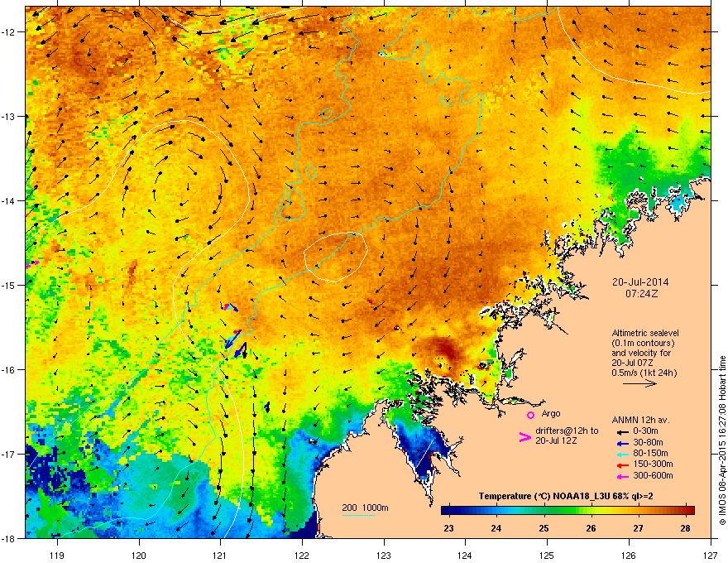Click the 'ANMN 12h av.' legend heading
This screenshot has width=728, height=563.
640,420
